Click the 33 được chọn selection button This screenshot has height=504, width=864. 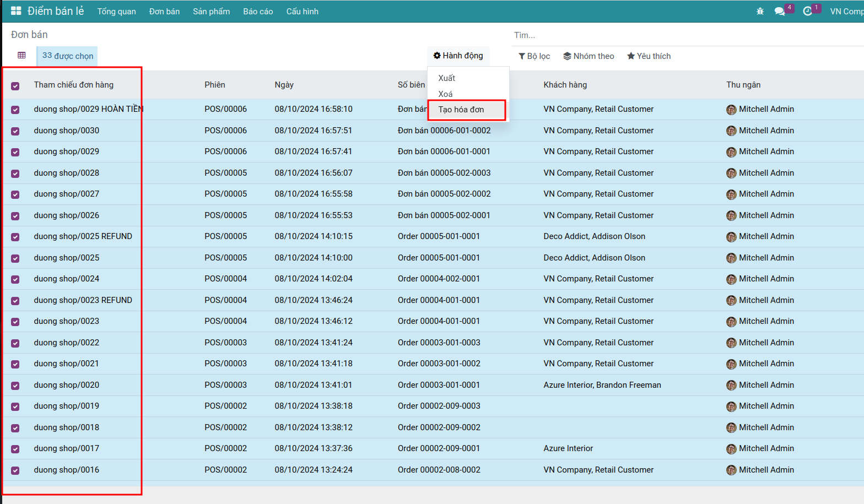pos(67,56)
